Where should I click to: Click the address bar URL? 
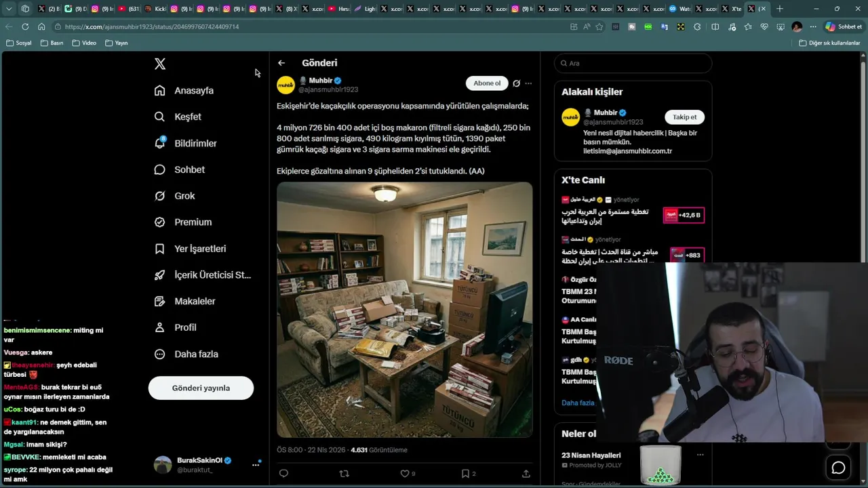[152, 26]
